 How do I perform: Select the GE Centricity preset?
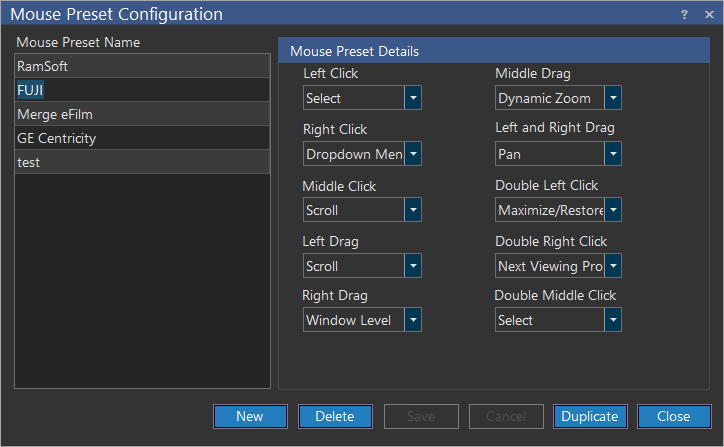pyautogui.click(x=142, y=138)
